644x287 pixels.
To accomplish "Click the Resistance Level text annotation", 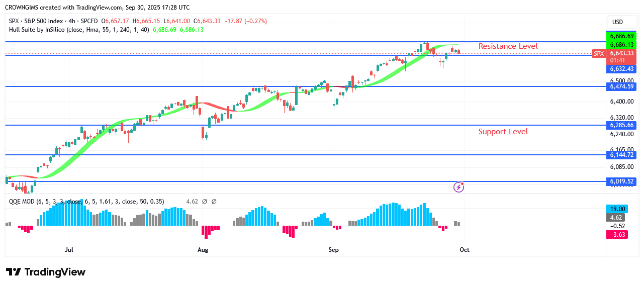I will pyautogui.click(x=508, y=46).
